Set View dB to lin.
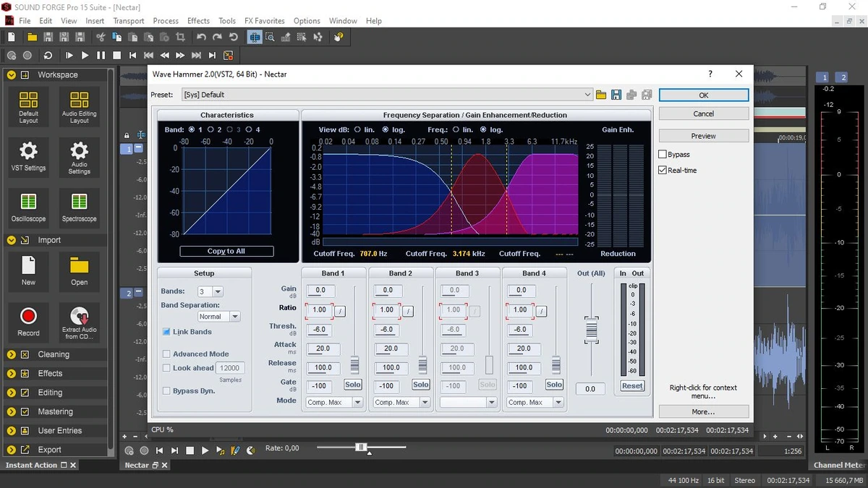Image resolution: width=868 pixels, height=488 pixels. (x=357, y=130)
